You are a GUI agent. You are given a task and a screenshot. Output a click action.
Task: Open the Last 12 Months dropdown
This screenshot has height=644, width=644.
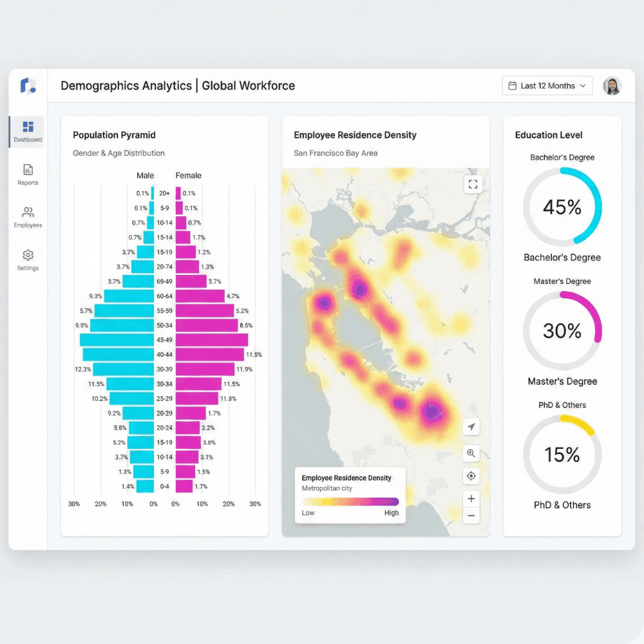point(547,86)
